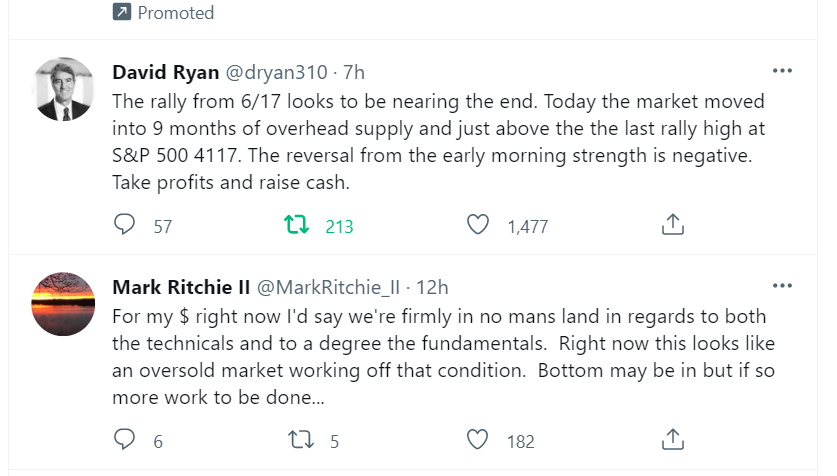Like Mark Ritchie II's tweet

[x=480, y=439]
